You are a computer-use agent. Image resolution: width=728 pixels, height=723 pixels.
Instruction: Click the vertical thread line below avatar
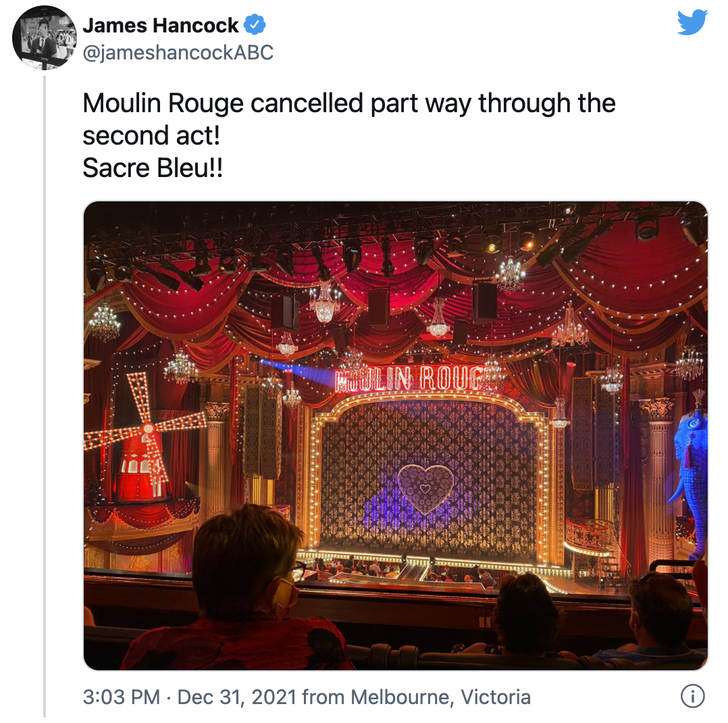tap(45, 397)
